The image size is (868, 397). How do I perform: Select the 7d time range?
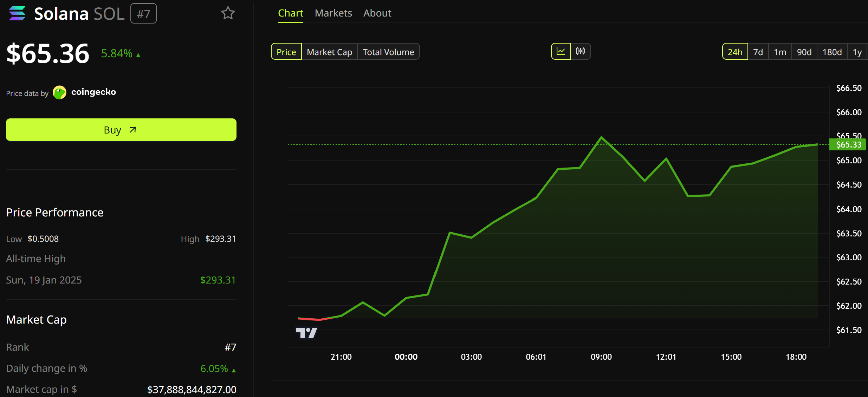tap(758, 52)
